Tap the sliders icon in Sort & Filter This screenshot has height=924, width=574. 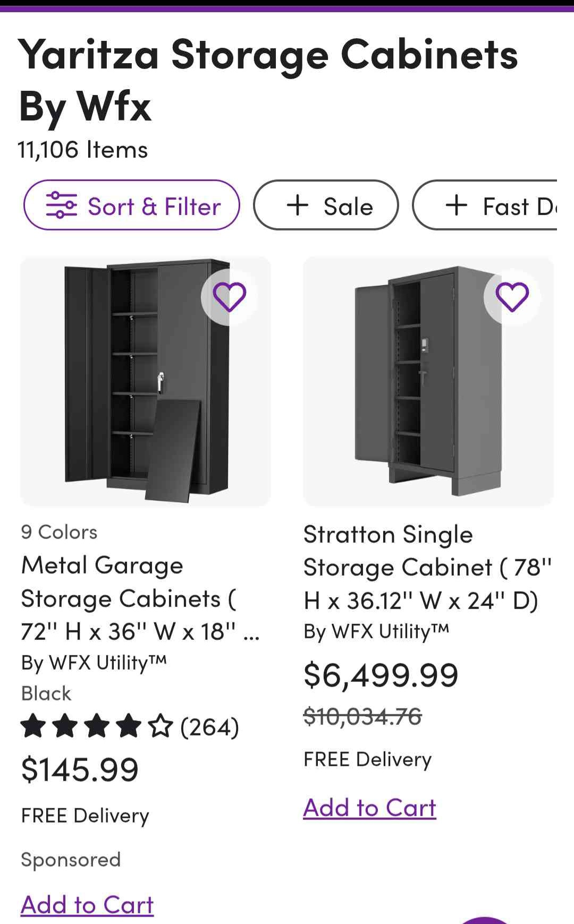[61, 205]
